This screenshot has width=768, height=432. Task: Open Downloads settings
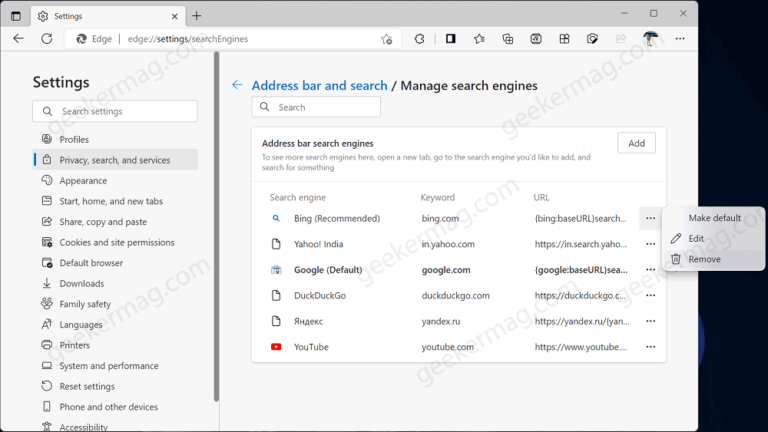pyautogui.click(x=115, y=284)
